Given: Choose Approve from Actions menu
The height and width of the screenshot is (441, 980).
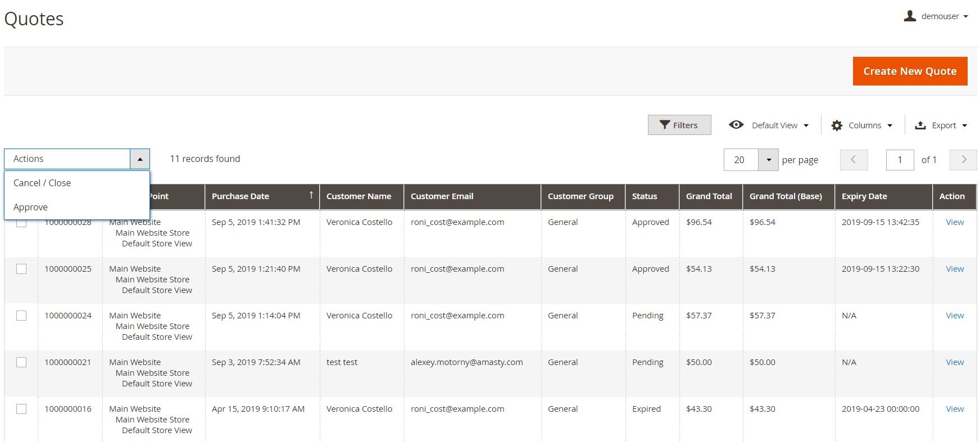Looking at the screenshot, I should pos(77,207).
